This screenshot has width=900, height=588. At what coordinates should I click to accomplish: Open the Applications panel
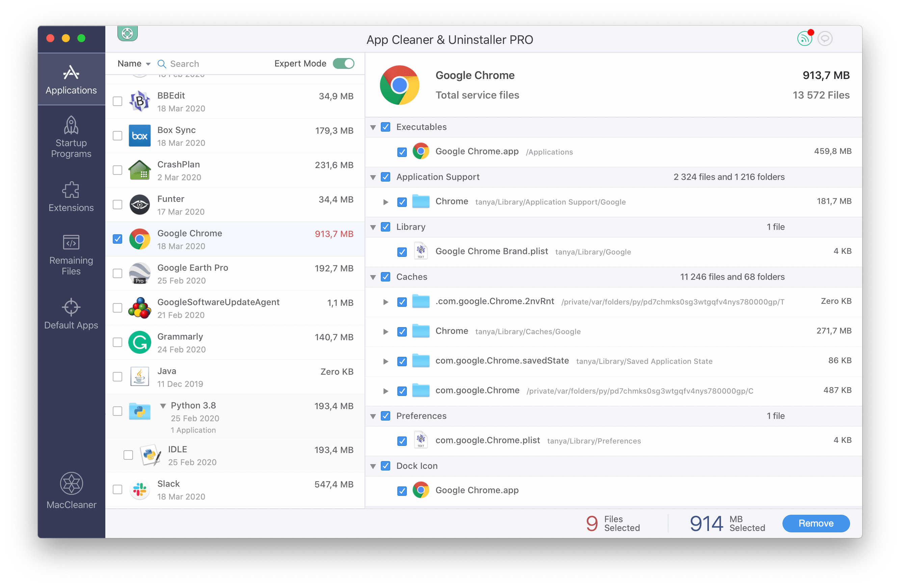pos(70,79)
